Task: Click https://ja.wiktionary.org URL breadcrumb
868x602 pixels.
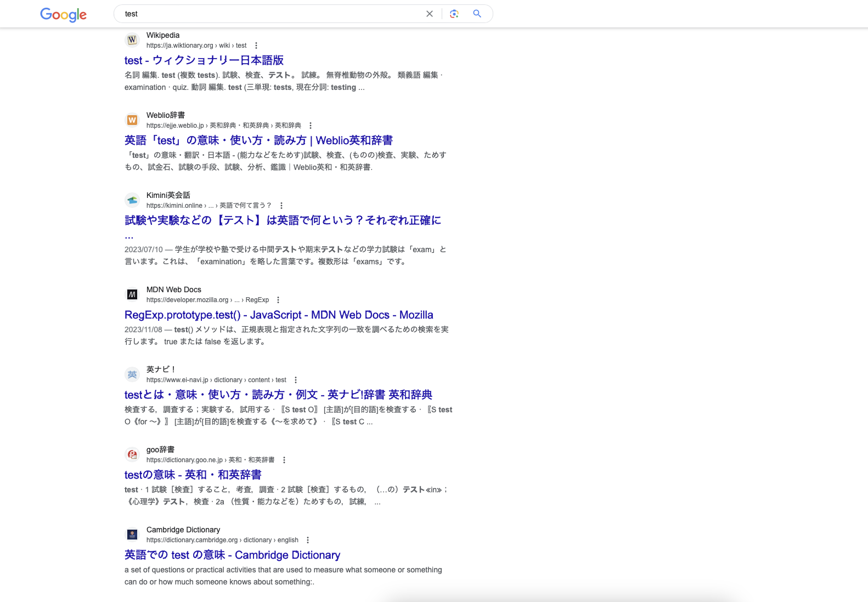Action: 196,46
